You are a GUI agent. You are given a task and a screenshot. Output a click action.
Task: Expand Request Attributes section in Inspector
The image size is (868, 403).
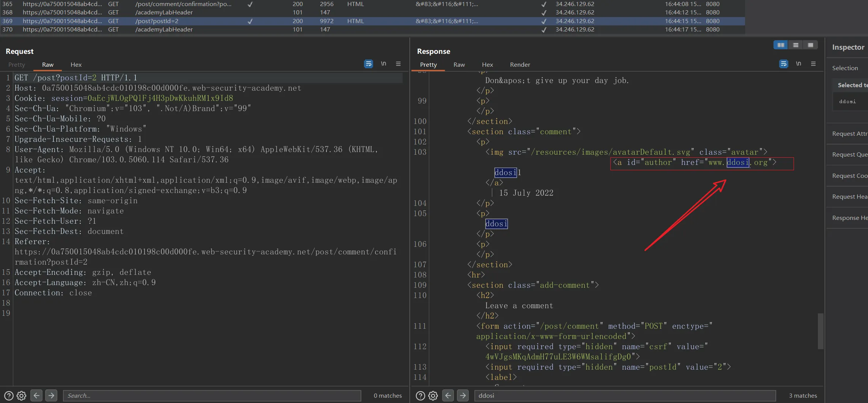(x=847, y=133)
